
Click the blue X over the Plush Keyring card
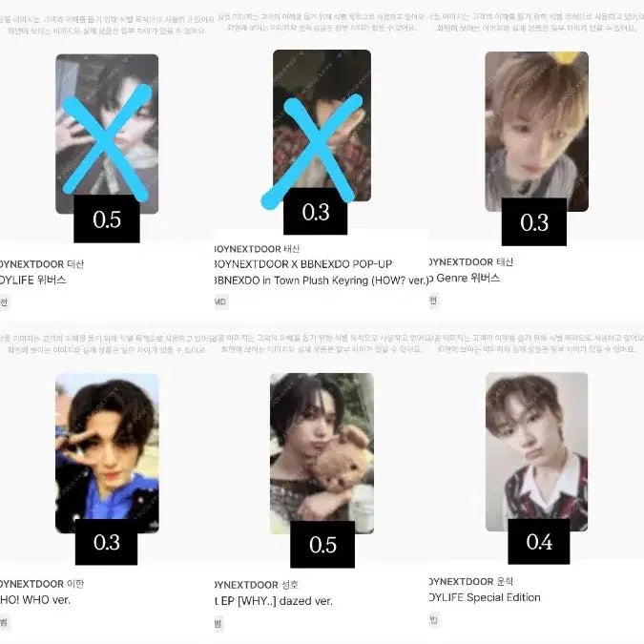(x=312, y=151)
